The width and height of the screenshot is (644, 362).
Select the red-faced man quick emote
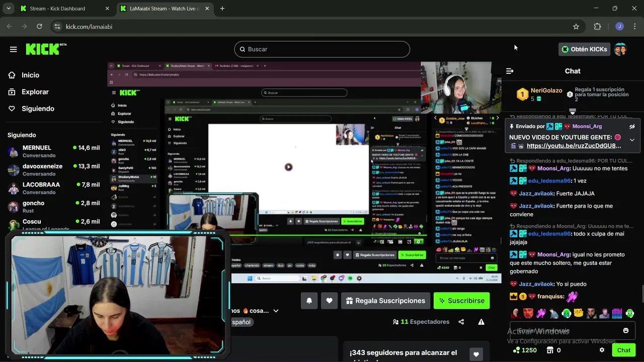528,313
